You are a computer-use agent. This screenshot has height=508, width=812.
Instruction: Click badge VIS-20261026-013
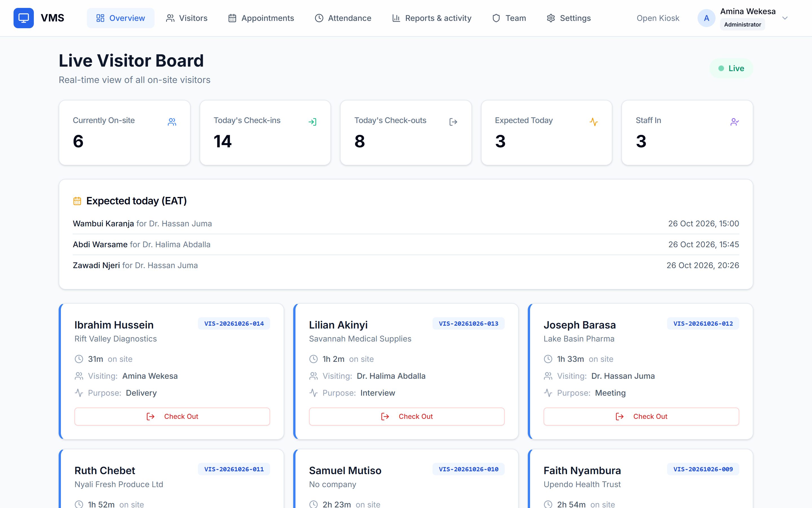(468, 323)
